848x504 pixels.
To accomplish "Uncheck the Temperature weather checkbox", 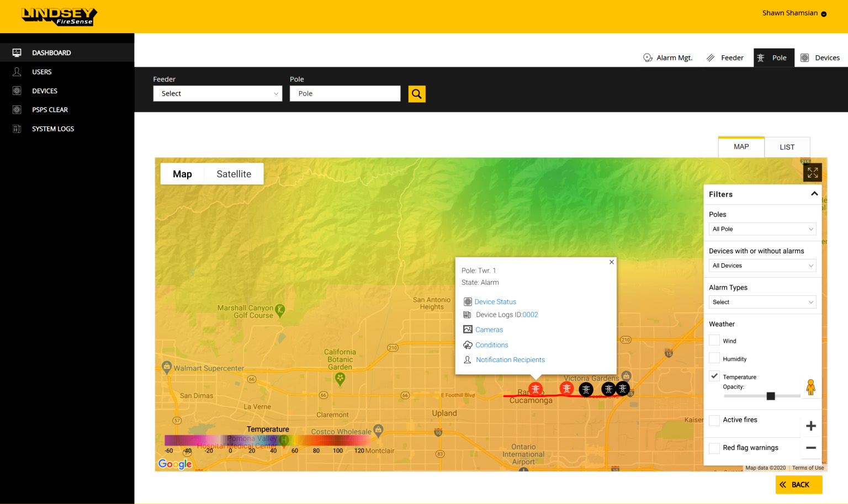I will click(714, 376).
